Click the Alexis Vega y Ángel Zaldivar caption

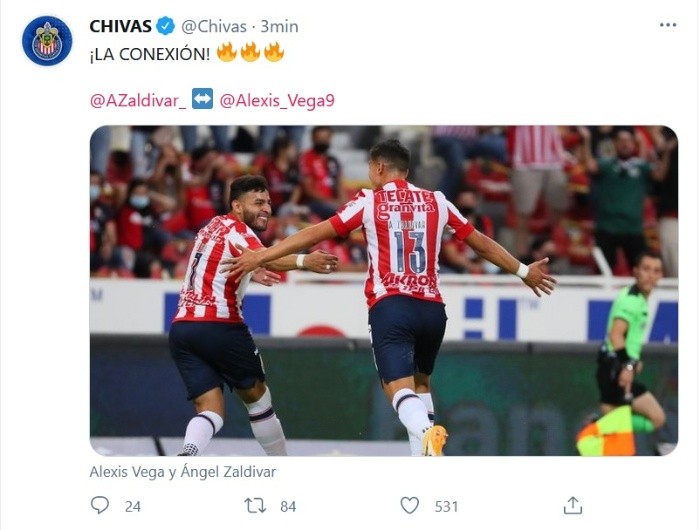point(183,472)
